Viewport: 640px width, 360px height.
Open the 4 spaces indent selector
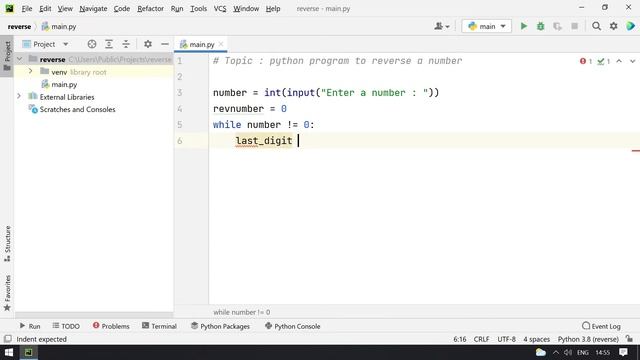(536, 339)
